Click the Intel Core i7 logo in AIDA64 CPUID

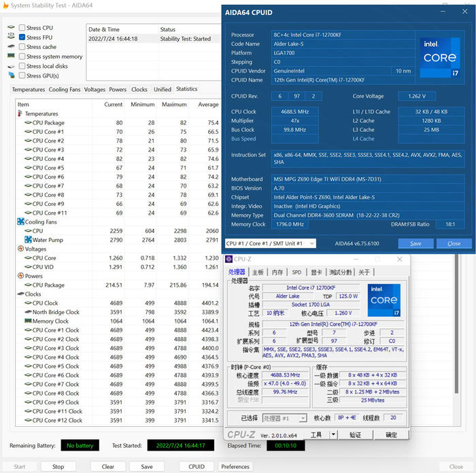pos(440,57)
